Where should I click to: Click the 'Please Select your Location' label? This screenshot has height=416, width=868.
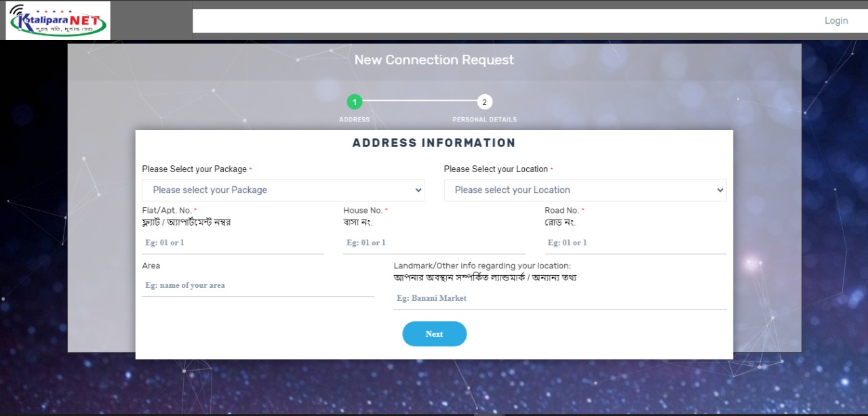click(x=496, y=169)
